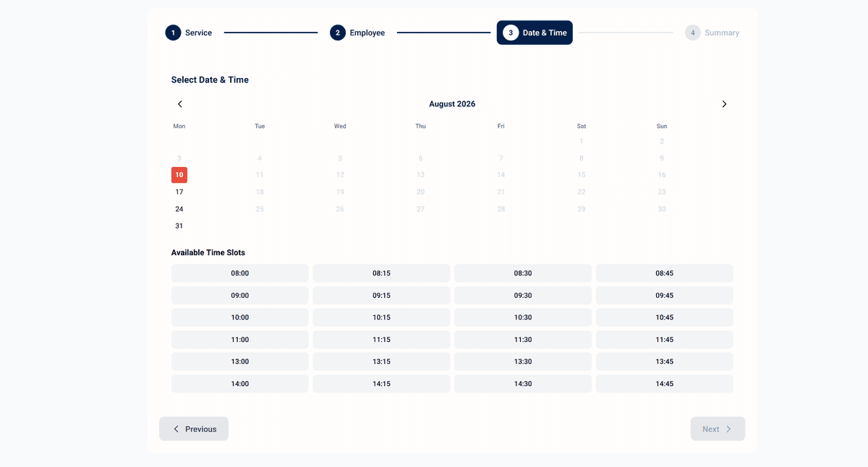Select the 13:30 time slot
This screenshot has height=467, width=868.
[x=523, y=361]
